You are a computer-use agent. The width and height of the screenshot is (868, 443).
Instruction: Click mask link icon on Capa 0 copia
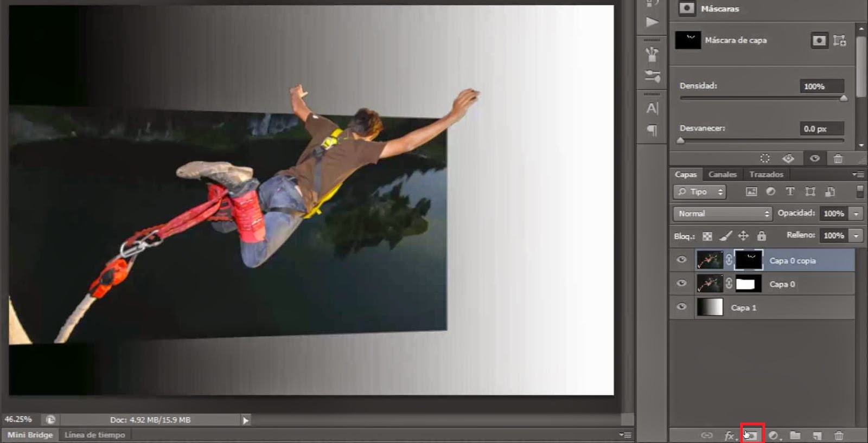pyautogui.click(x=729, y=260)
